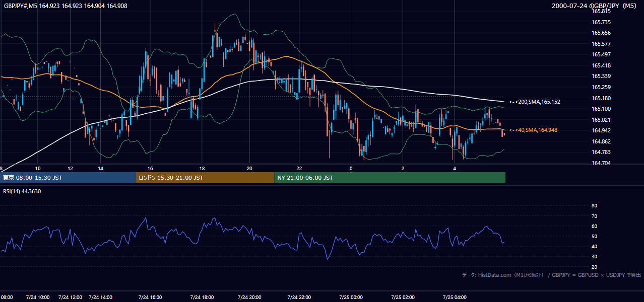644x302 pixels.
Task: Click the '7/24 12:00' date label
Action: (71, 297)
